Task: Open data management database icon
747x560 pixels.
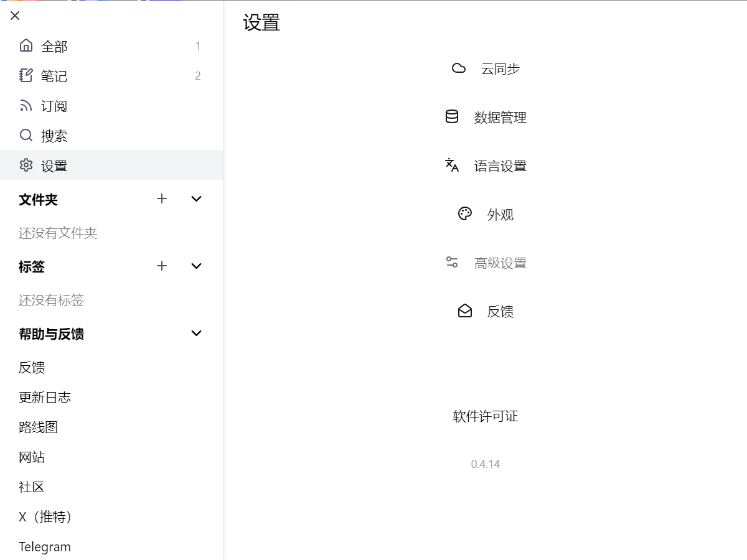Action: click(x=452, y=117)
